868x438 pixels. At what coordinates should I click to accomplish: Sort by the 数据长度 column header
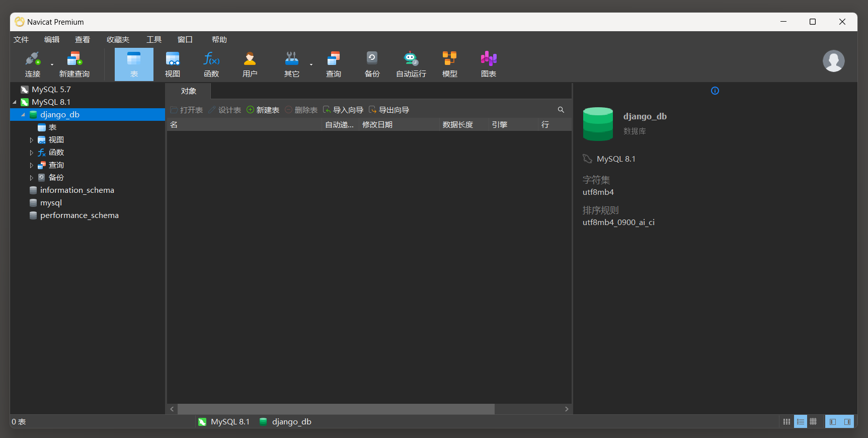click(x=464, y=124)
